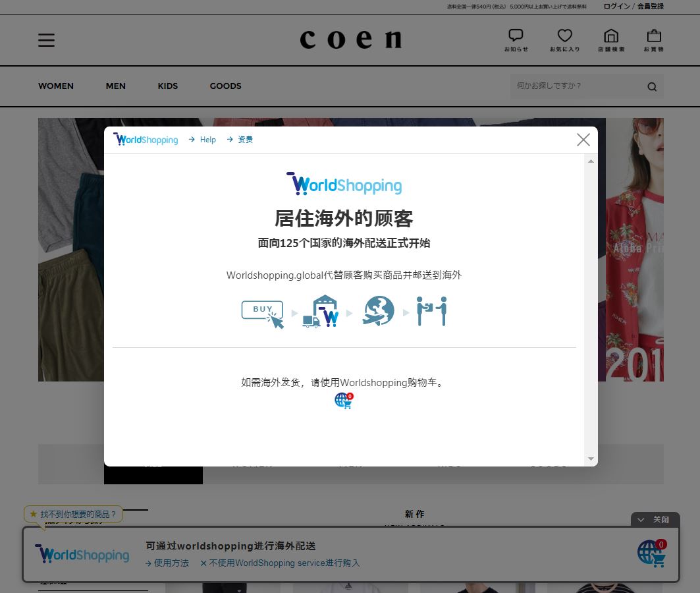This screenshot has height=593, width=700.
Task: Open the Help link in the modal header
Action: (x=208, y=139)
